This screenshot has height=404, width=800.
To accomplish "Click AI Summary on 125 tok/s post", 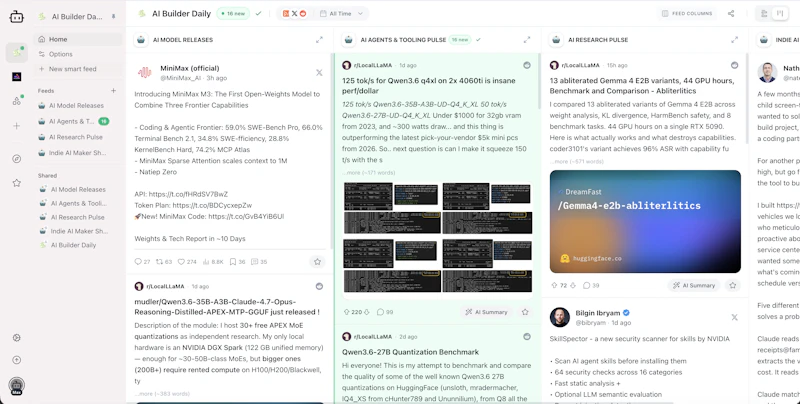I will click(x=486, y=312).
